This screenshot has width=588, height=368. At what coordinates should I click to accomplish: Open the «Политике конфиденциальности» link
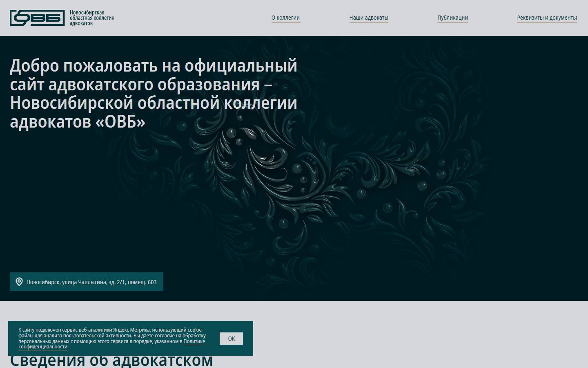pyautogui.click(x=194, y=341)
